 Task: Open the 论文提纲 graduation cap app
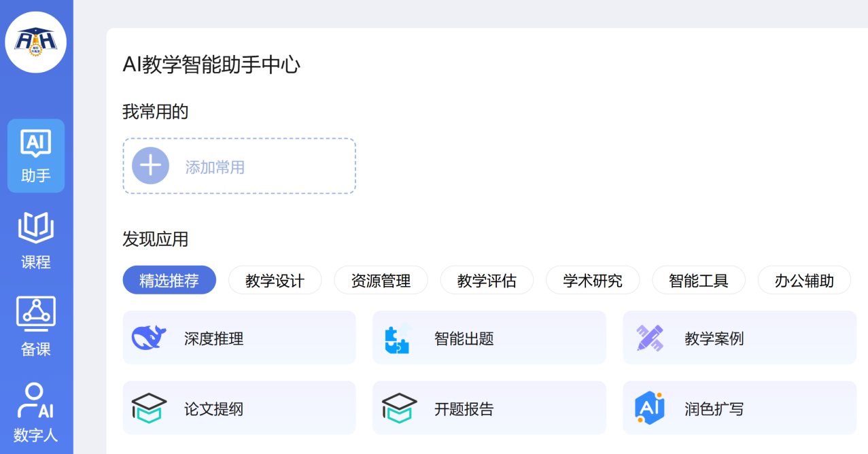[x=149, y=408]
